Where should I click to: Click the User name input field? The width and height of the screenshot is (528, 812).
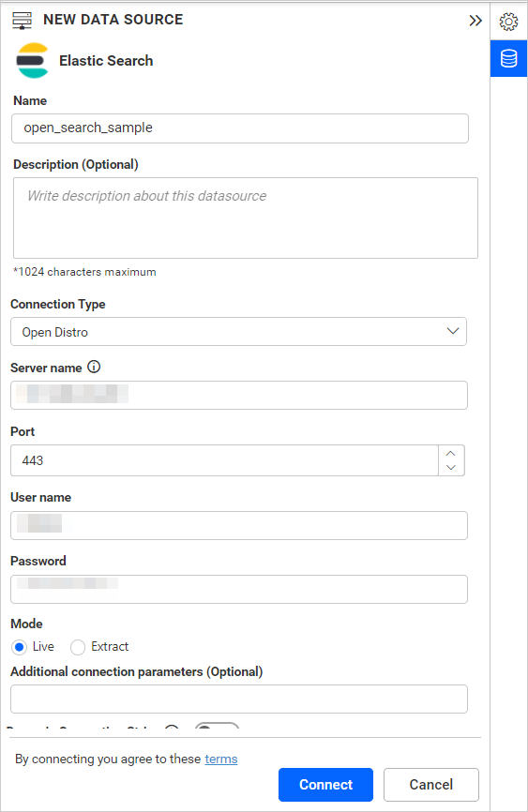pos(239,526)
